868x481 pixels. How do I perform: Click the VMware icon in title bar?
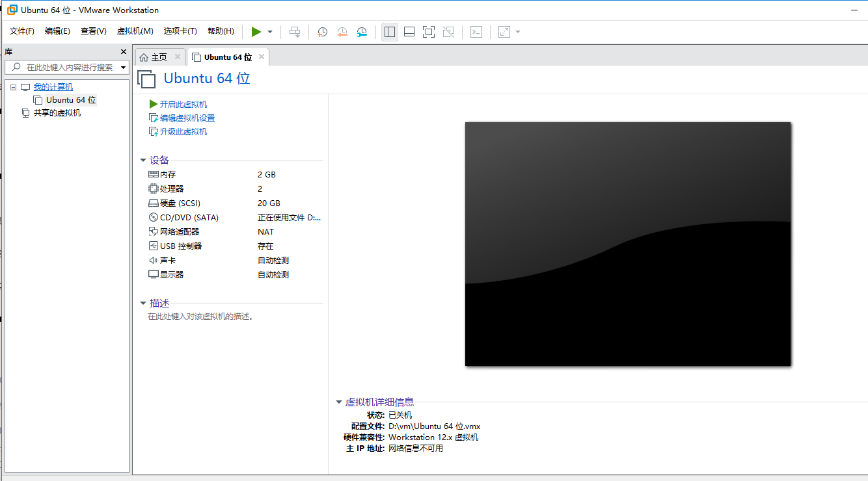click(12, 10)
